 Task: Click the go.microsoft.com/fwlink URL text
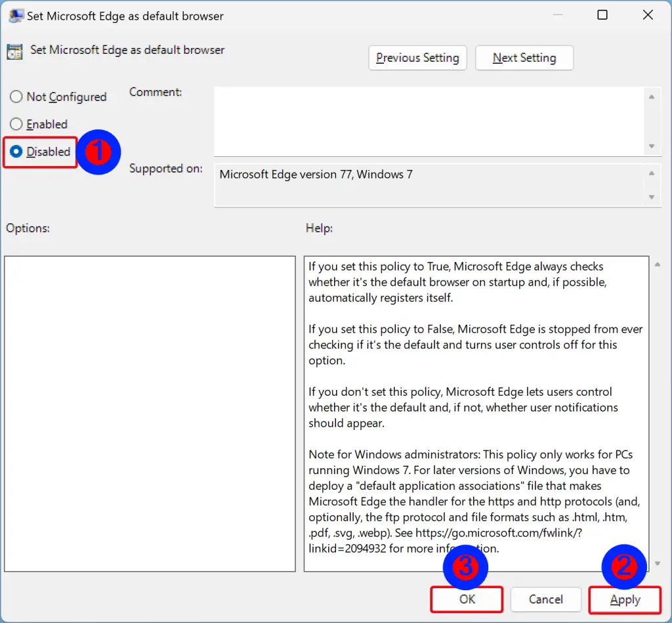[499, 533]
